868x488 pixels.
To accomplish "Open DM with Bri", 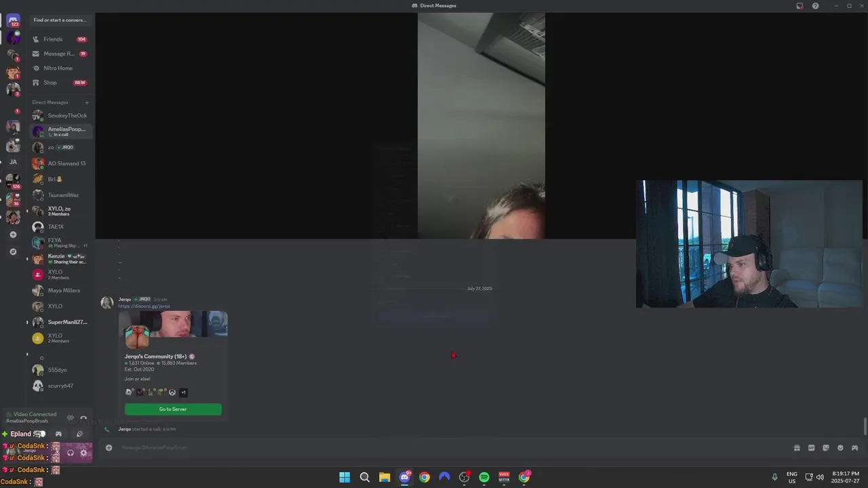I will click(60, 179).
